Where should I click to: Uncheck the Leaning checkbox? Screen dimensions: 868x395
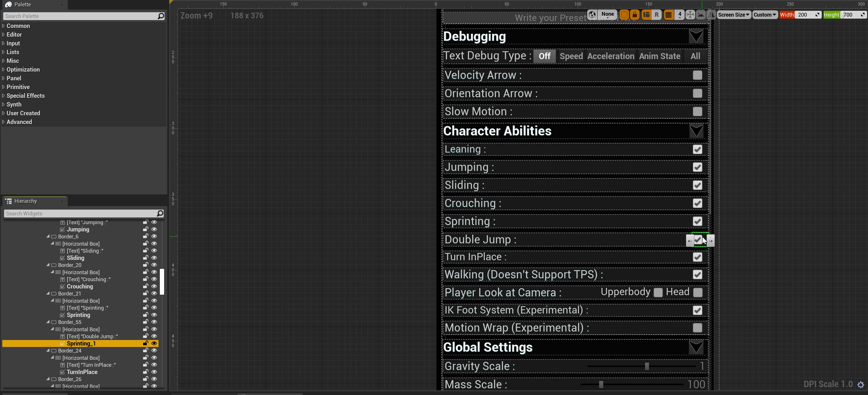tap(698, 149)
